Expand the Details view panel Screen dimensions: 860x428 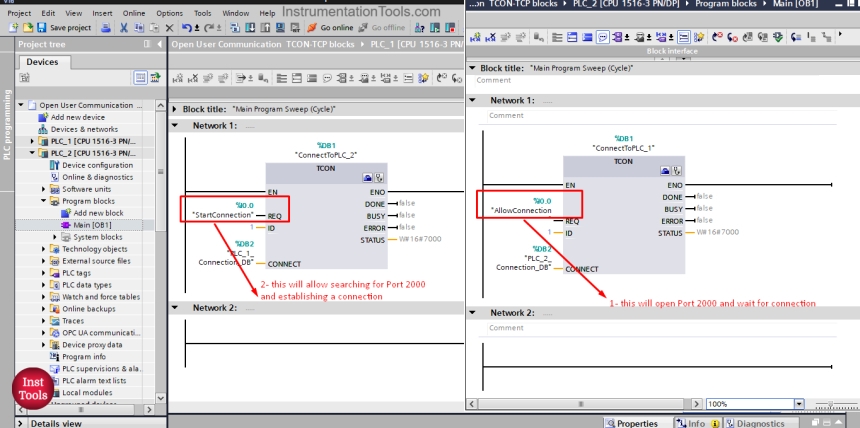click(x=21, y=423)
